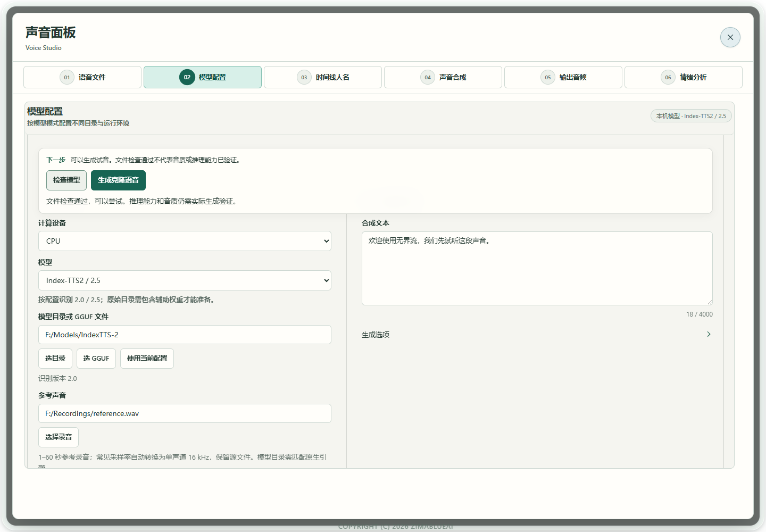This screenshot has height=532, width=766.
Task: Go to the 声音合成 tab
Action: pyautogui.click(x=443, y=77)
